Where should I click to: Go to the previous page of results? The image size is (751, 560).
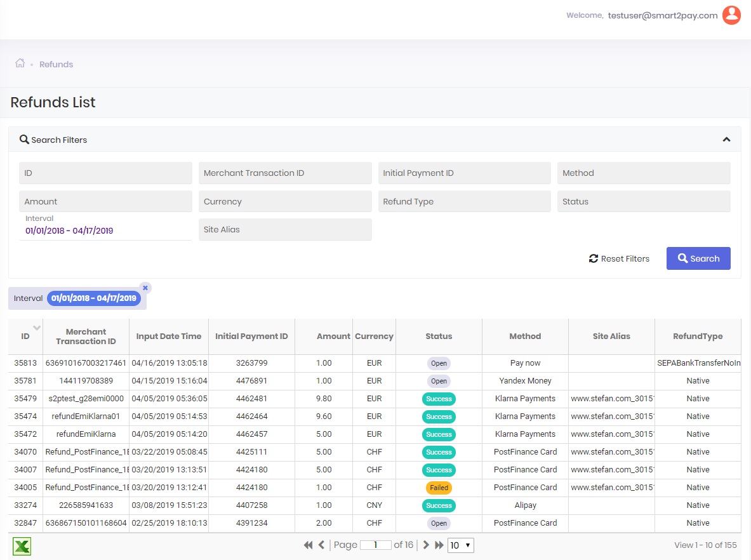pos(321,545)
